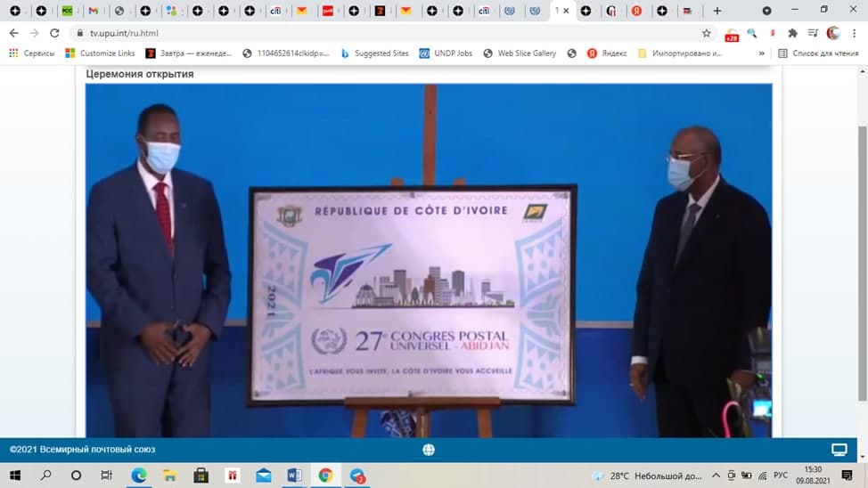Click the opening ceremony video frame
The width and height of the screenshot is (868, 488).
pyautogui.click(x=429, y=261)
